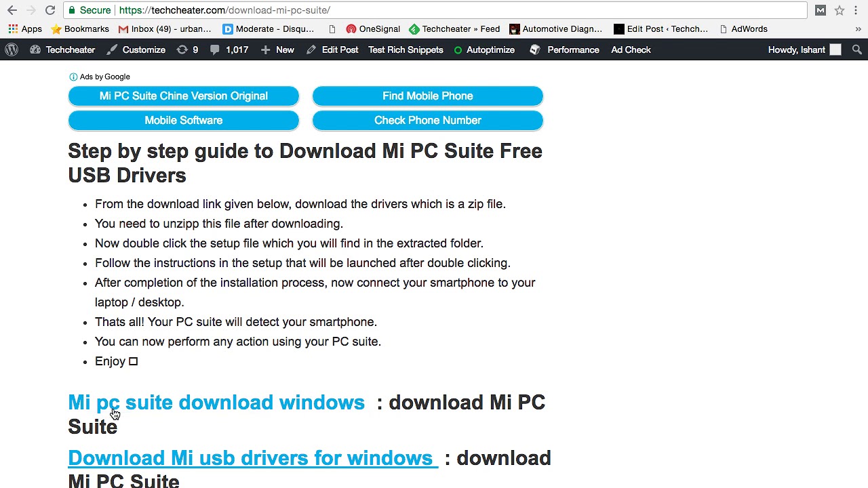Open the New content menu
Viewport: 868px width, 488px height.
tap(277, 49)
